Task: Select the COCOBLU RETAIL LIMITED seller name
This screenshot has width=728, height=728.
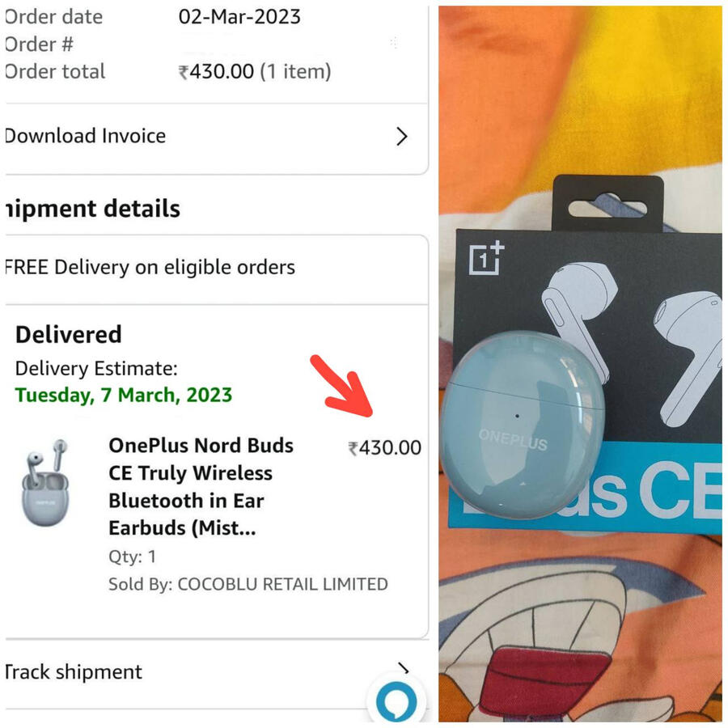Action: click(282, 584)
